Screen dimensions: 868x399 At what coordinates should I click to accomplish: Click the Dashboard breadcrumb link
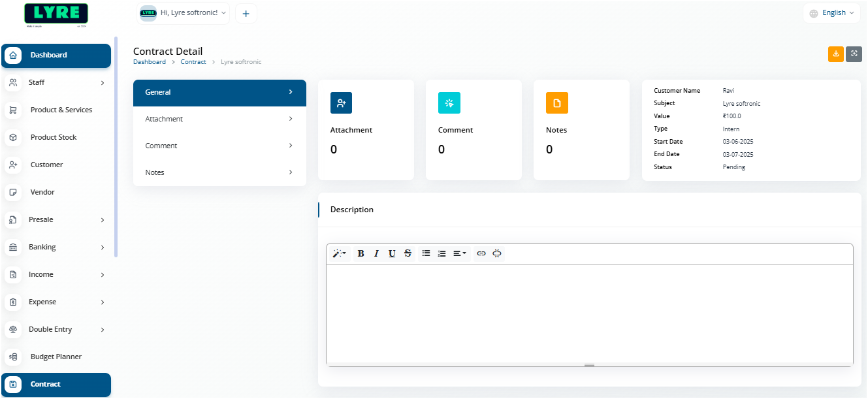coord(149,62)
